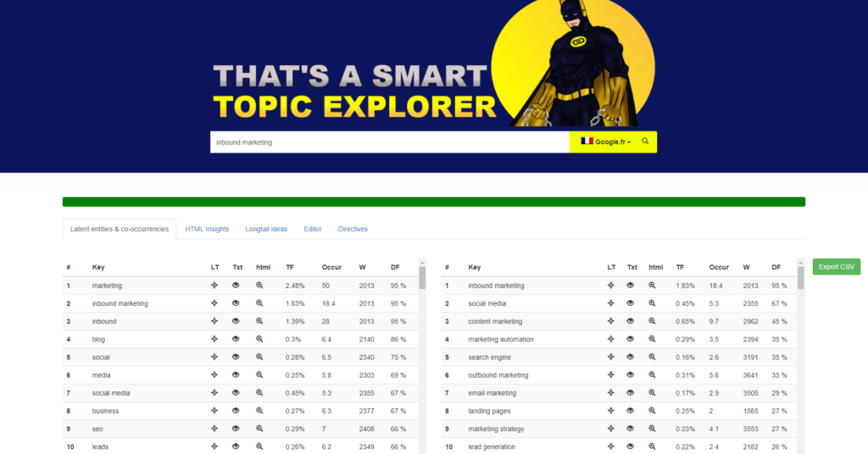
Task: Toggle the Txt eye for 'media' row
Action: coord(236,375)
